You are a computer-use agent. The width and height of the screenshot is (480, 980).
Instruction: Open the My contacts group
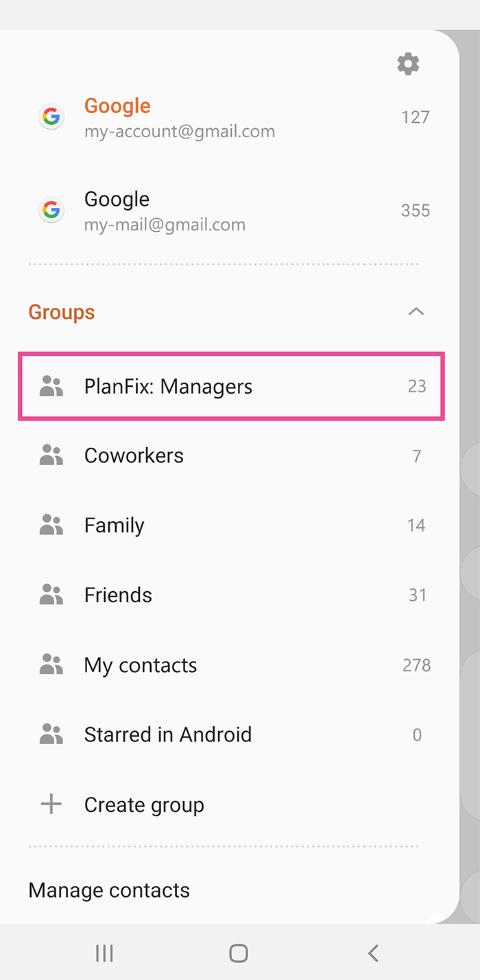coord(141,665)
